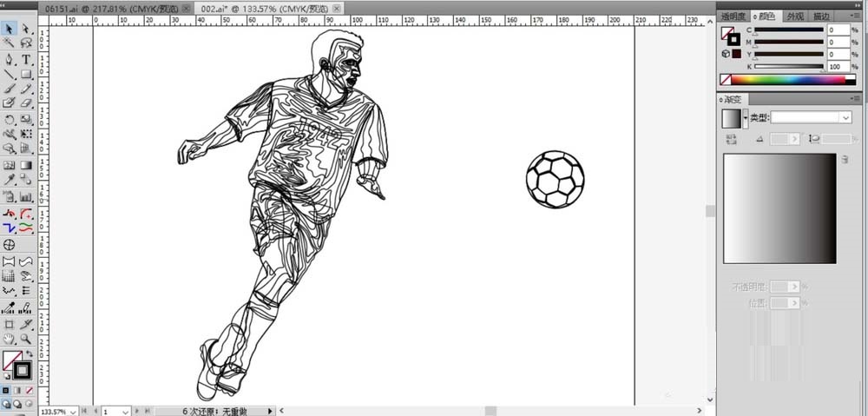This screenshot has height=416, width=868.
Task: Open the zoom level dropdown at bottom
Action: pos(72,411)
